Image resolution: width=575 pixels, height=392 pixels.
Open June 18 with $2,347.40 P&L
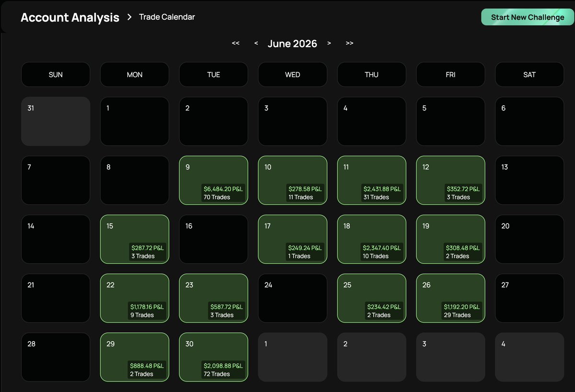(372, 239)
